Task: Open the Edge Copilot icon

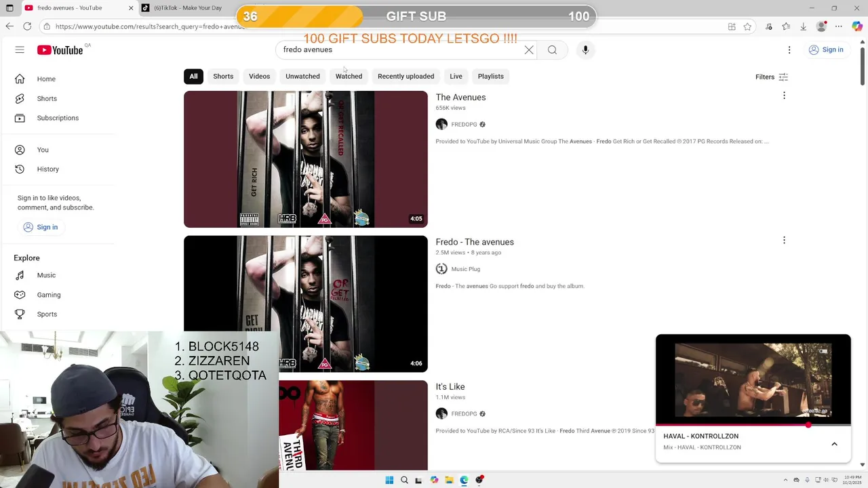Action: (x=857, y=26)
